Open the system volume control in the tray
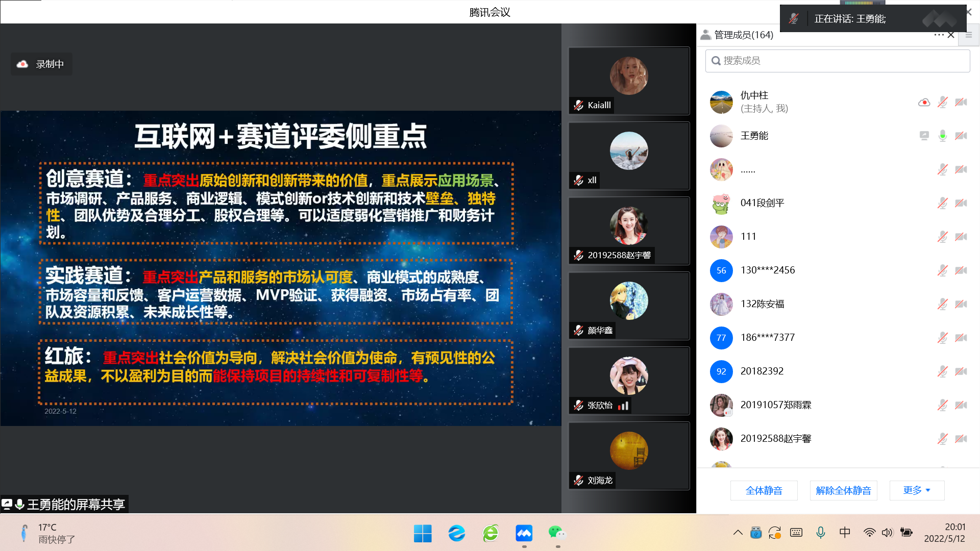 (x=887, y=533)
